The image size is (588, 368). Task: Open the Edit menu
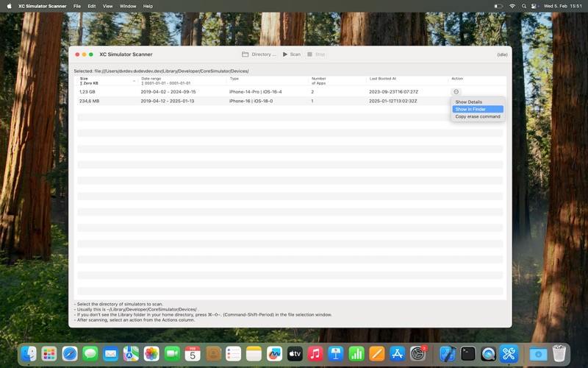click(x=91, y=6)
